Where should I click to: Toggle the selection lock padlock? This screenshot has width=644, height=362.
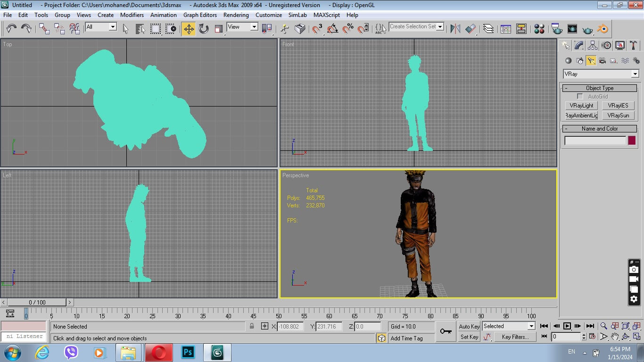[252, 326]
